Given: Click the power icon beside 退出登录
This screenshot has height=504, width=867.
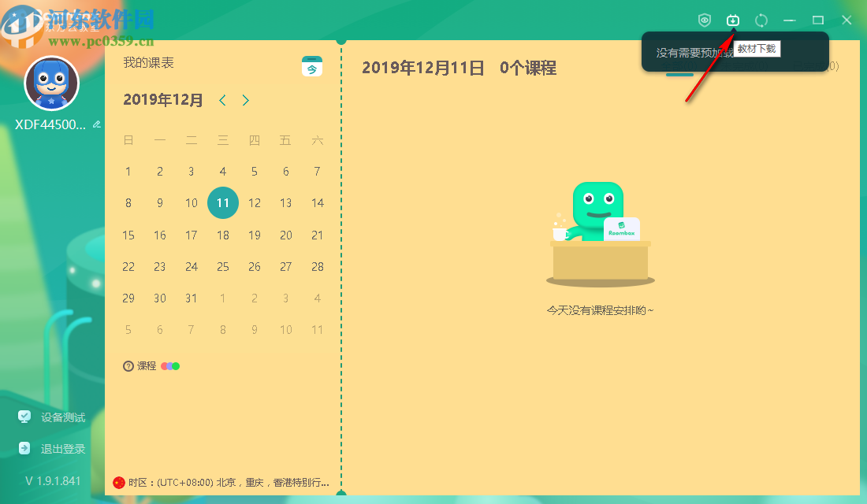Looking at the screenshot, I should point(23,448).
